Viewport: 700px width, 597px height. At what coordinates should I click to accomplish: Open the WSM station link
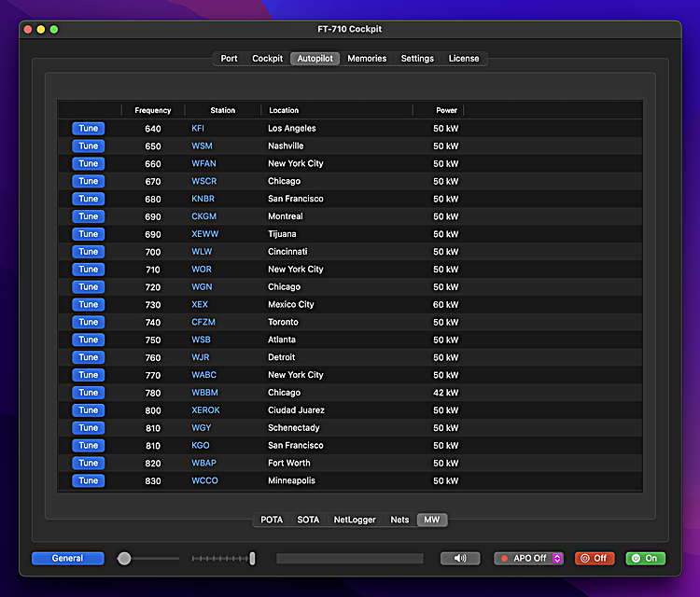click(202, 146)
